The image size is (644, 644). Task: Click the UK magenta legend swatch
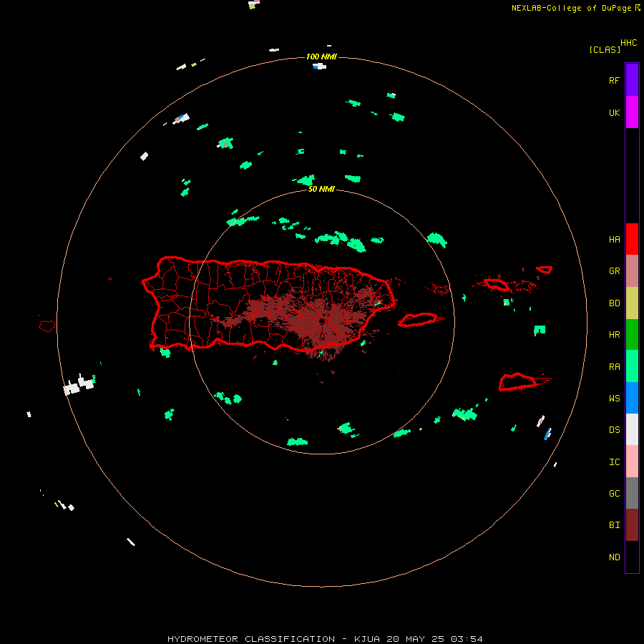(632, 112)
